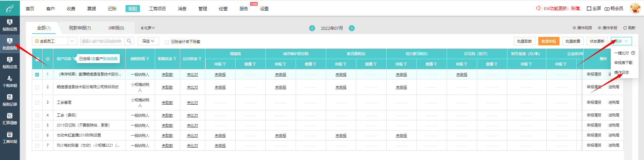Check the box for row 3 工会基层
Image resolution: width=644 pixels, height=160 pixels.
(37, 103)
